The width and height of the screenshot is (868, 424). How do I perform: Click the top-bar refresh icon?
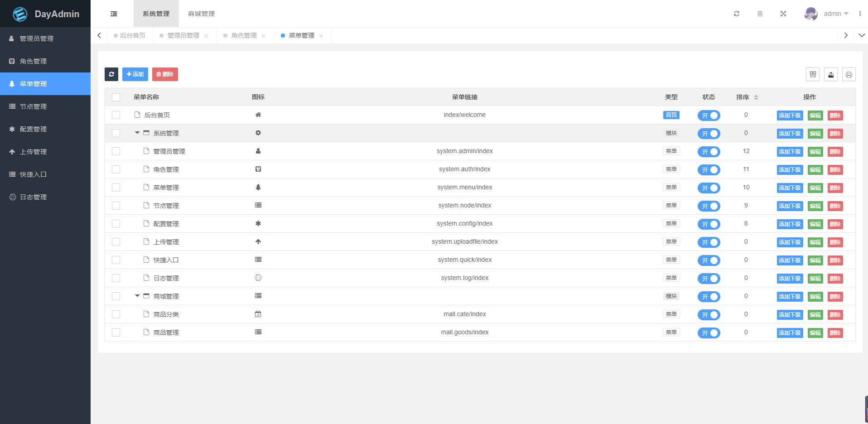(x=737, y=14)
